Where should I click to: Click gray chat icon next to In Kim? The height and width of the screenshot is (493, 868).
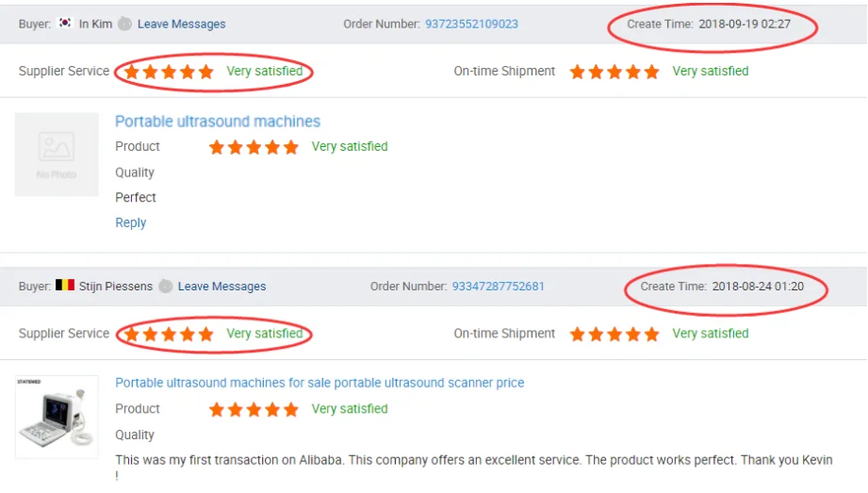pyautogui.click(x=124, y=24)
